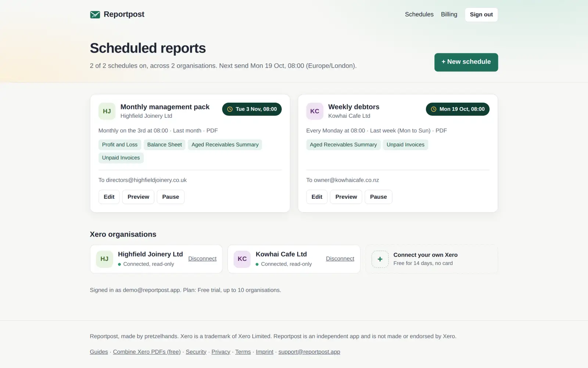Click the Weekly debtors title

tap(354, 107)
